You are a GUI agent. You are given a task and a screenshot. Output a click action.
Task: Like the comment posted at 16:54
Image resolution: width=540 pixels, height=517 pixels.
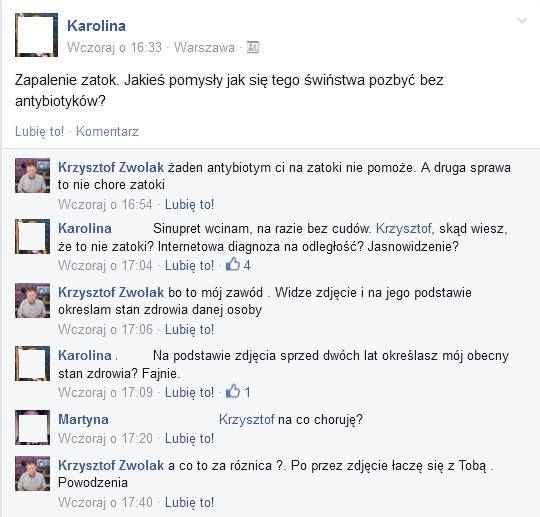[189, 205]
